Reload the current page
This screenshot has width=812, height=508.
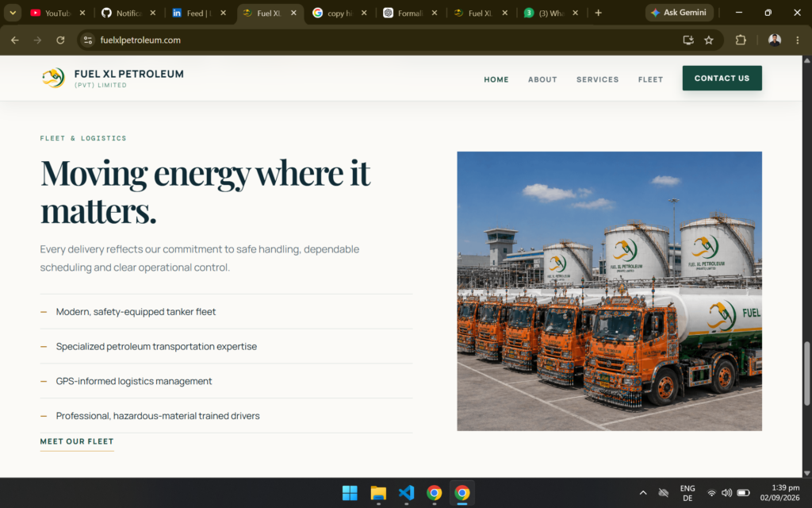tap(60, 40)
